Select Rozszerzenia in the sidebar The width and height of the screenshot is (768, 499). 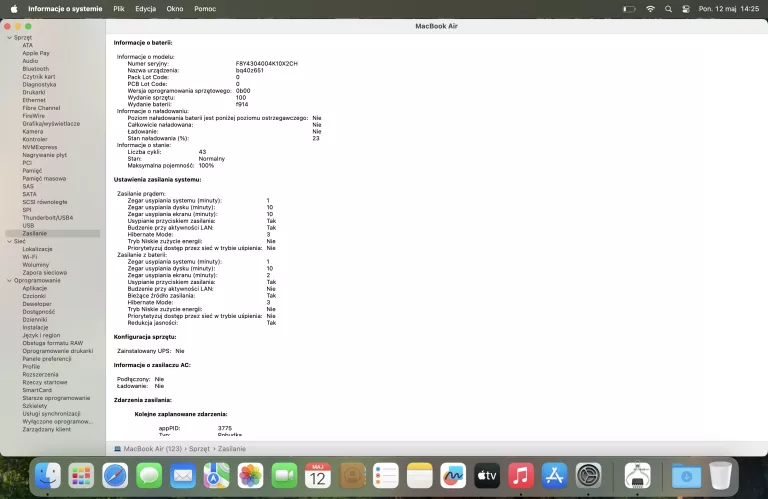[40, 375]
